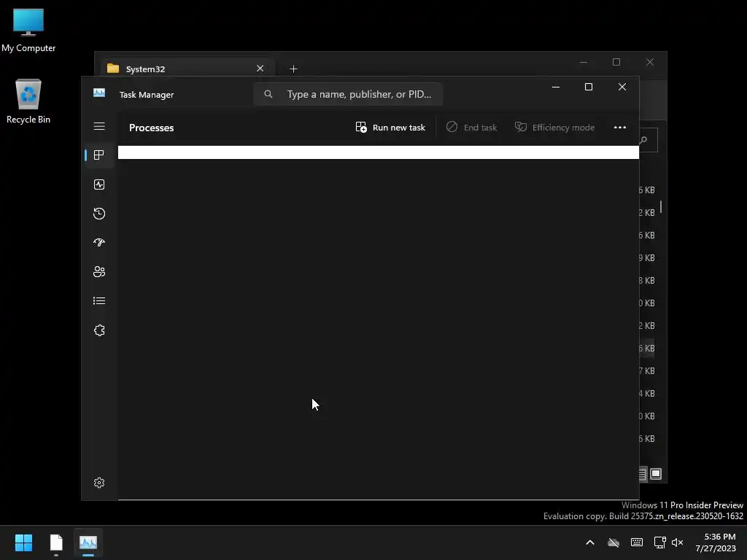Close the File Explorer window
This screenshot has width=747, height=560.
tap(650, 62)
